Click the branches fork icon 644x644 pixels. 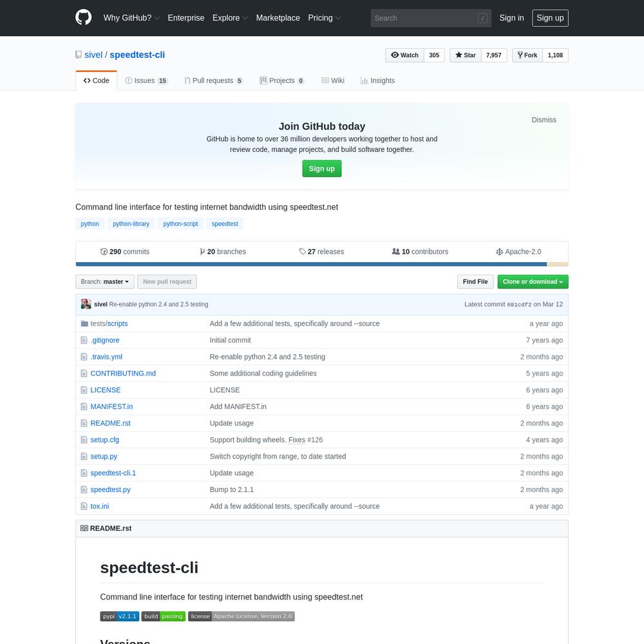(x=202, y=251)
